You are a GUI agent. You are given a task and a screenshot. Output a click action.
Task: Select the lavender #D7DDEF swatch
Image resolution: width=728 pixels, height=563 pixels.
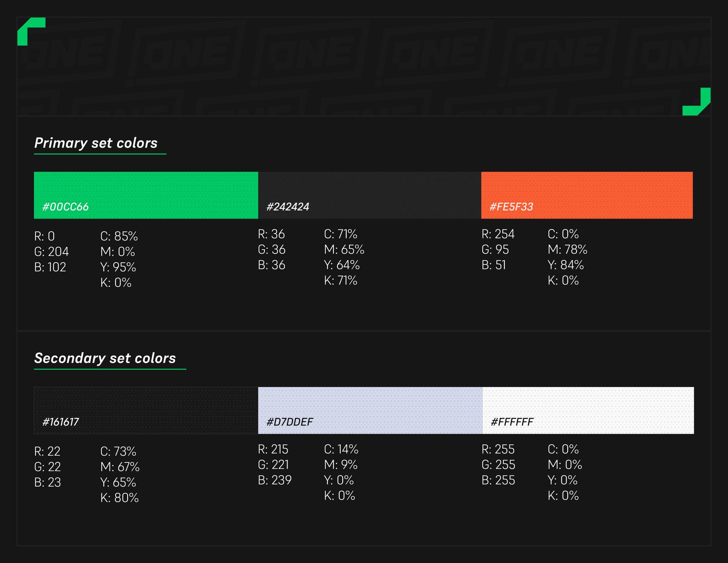[370, 410]
